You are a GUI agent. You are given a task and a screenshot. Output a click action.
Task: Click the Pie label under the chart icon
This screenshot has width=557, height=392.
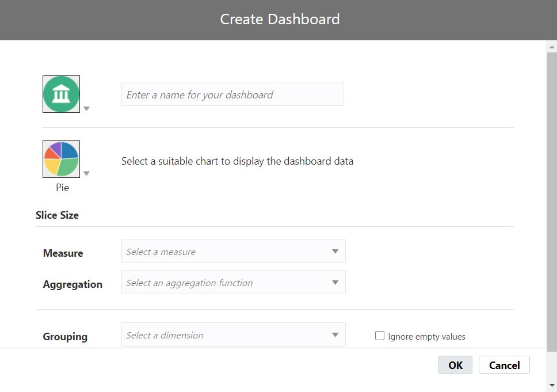pyautogui.click(x=62, y=188)
